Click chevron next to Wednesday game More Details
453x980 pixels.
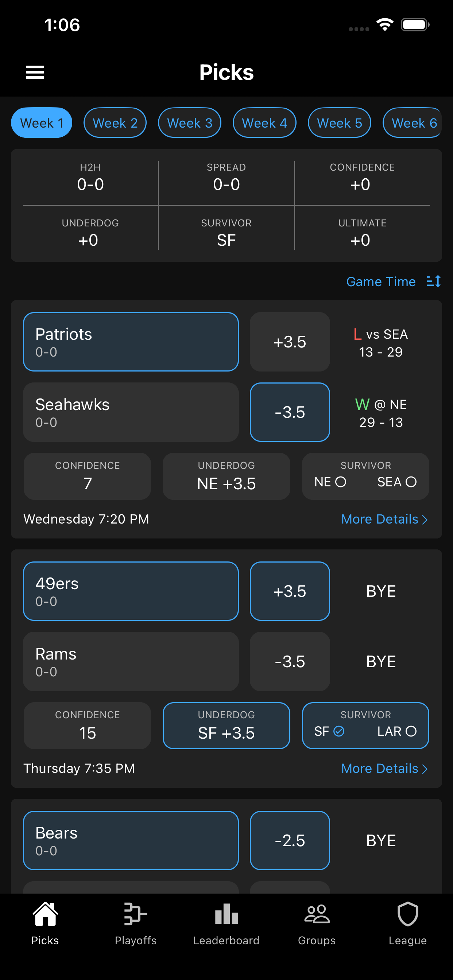click(425, 520)
